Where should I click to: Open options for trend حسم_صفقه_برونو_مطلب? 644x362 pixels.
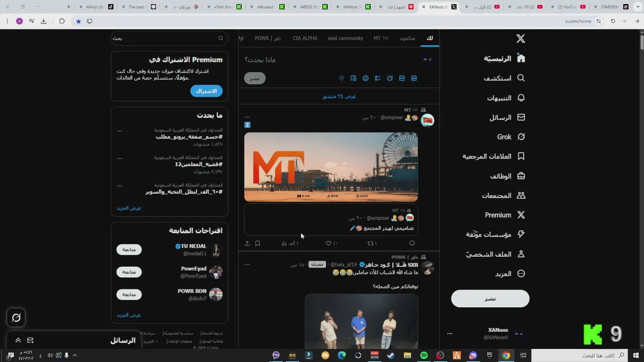120,131
